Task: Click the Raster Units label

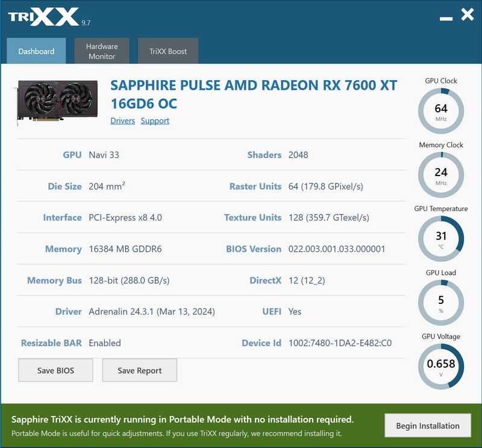Action: point(255,186)
